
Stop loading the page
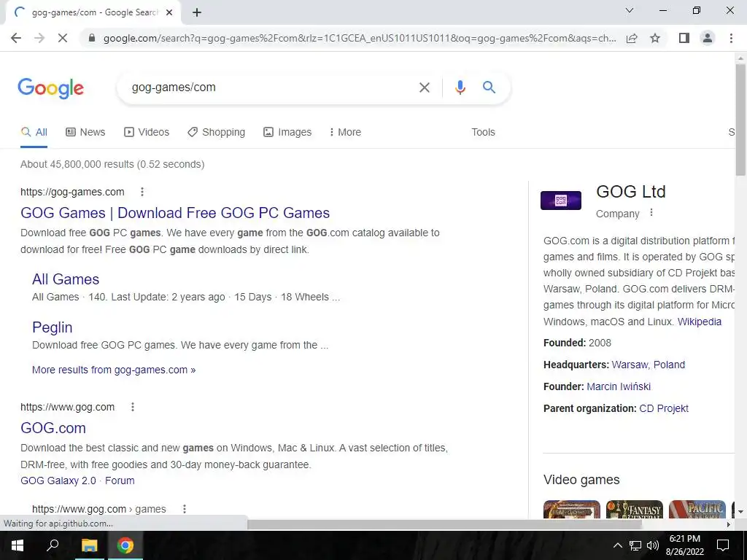(63, 38)
